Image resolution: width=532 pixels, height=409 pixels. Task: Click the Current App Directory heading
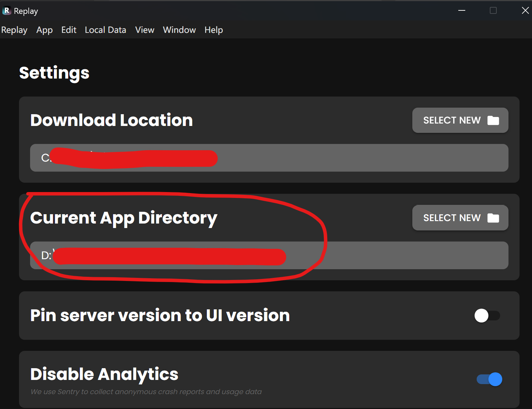(124, 219)
